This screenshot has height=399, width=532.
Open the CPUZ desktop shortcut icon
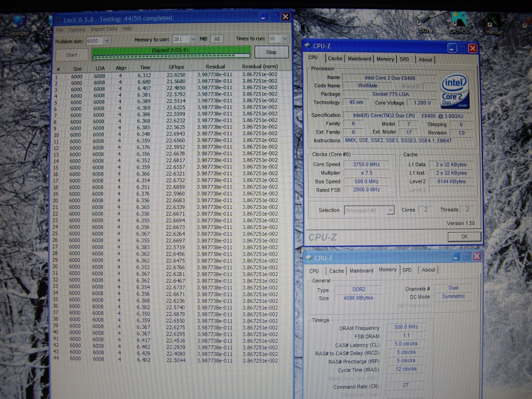[x=423, y=22]
